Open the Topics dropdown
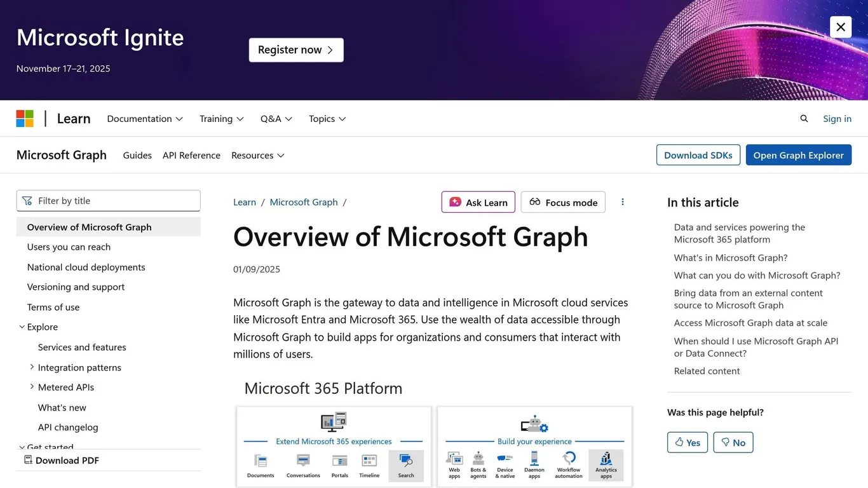Image resolution: width=868 pixels, height=488 pixels. pos(327,119)
